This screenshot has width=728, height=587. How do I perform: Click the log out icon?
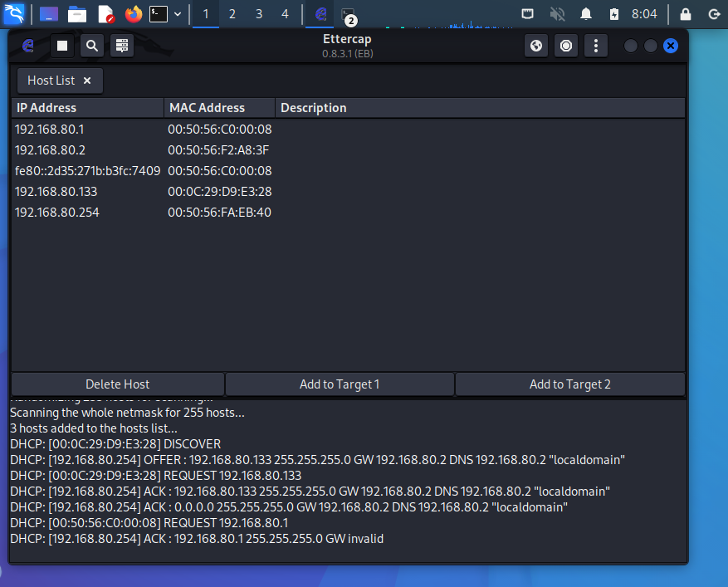(x=714, y=14)
